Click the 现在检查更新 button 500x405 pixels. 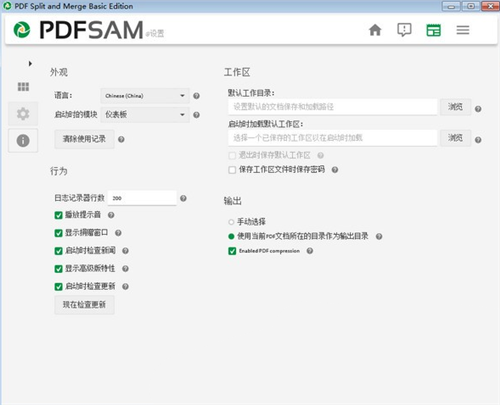[84, 305]
